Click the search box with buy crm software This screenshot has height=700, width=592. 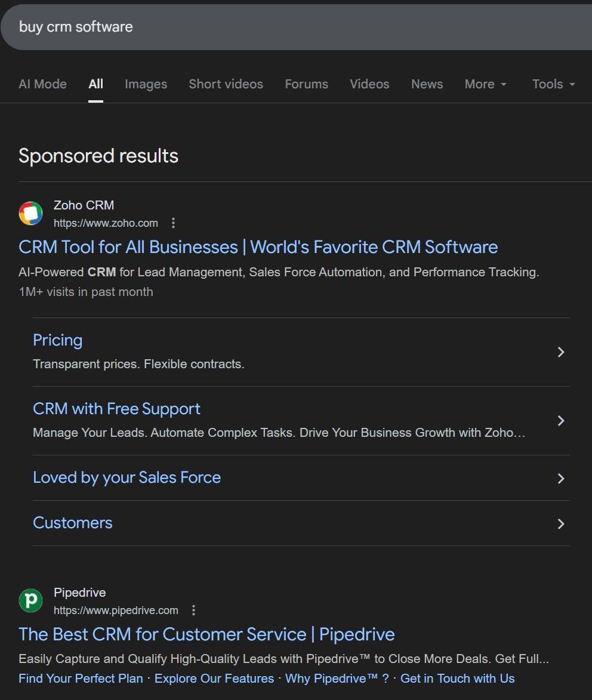239,27
